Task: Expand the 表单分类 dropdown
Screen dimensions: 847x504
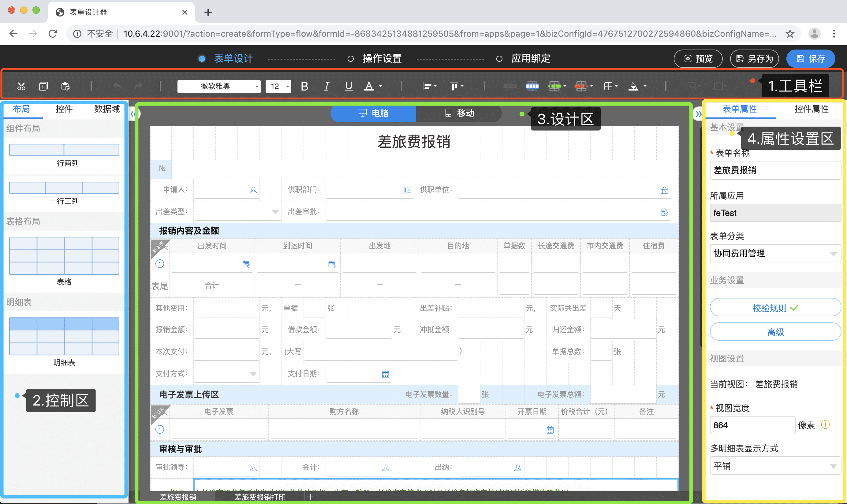Action: tap(775, 253)
